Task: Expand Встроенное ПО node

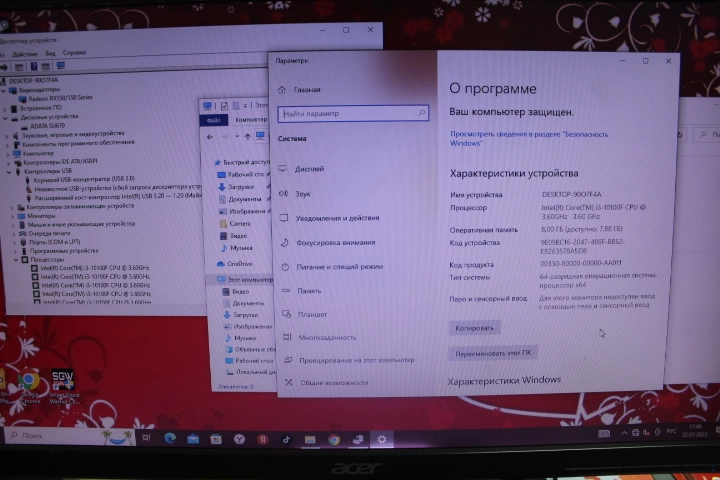Action: pos(5,109)
